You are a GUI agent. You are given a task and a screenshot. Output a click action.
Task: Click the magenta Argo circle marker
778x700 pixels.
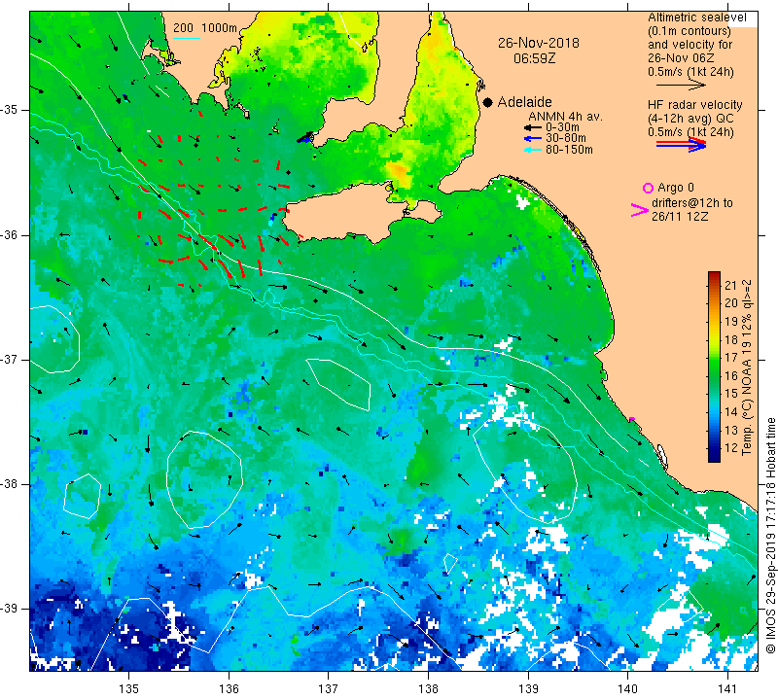(x=648, y=188)
